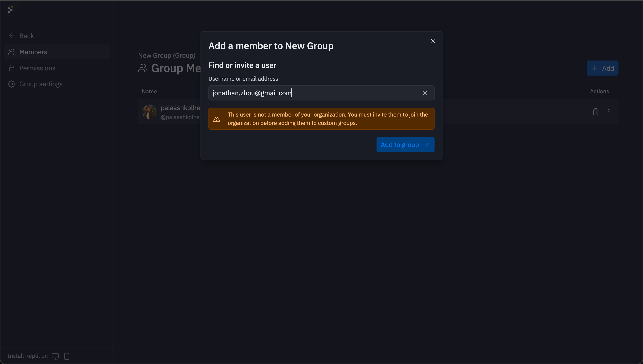Click the blue Add button
This screenshot has height=364, width=643.
602,68
